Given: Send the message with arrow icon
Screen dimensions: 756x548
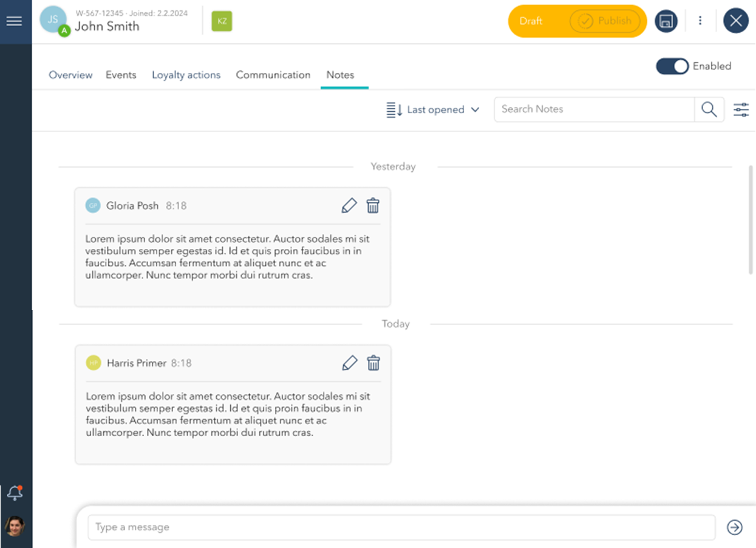Looking at the screenshot, I should click(x=735, y=527).
